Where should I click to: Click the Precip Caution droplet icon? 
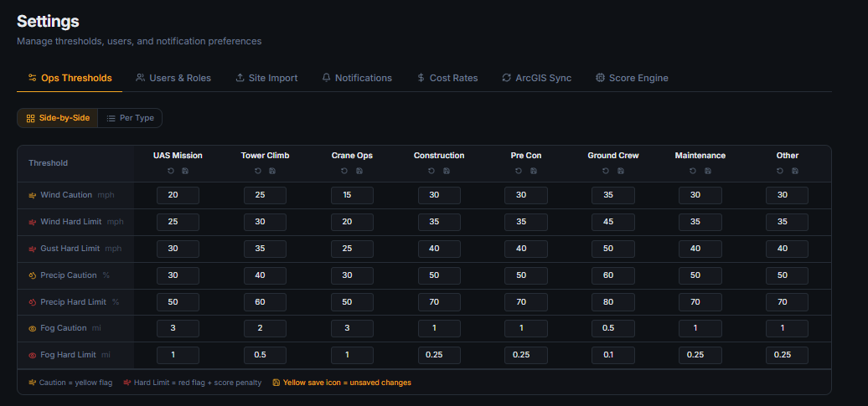click(x=32, y=275)
